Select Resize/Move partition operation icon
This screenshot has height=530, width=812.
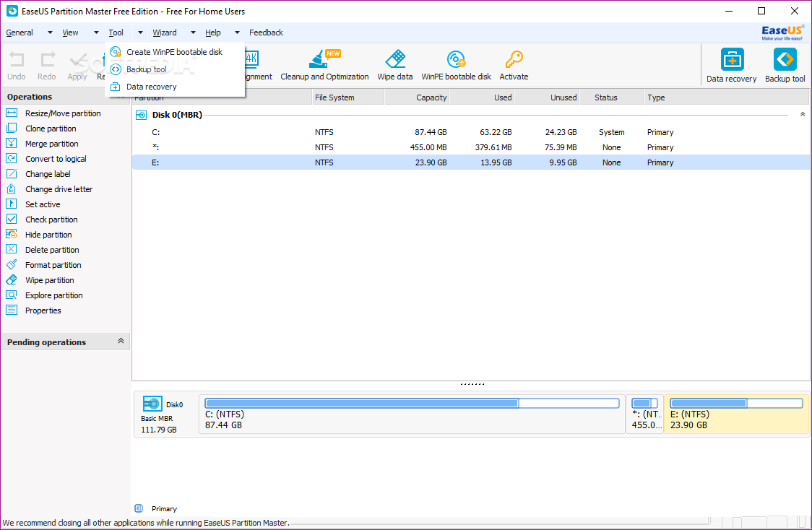click(12, 113)
